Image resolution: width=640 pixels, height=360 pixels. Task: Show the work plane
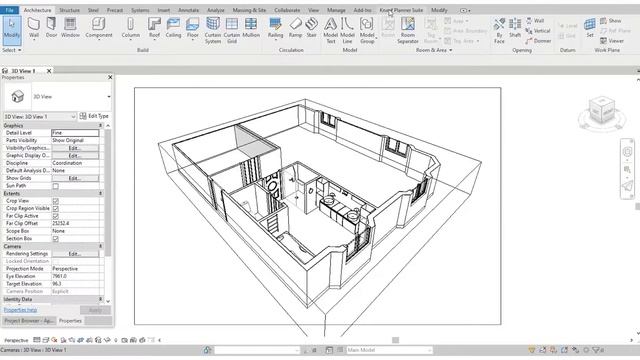[611, 20]
